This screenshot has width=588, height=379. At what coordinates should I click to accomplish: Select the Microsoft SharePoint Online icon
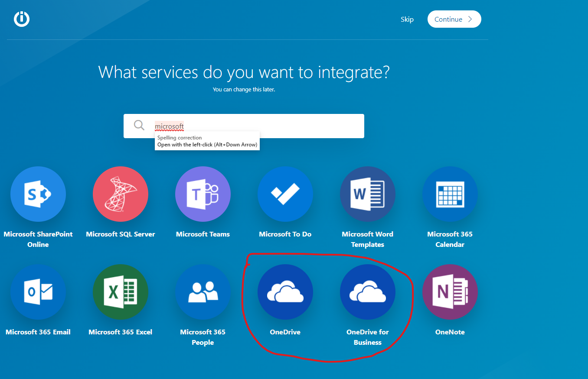click(x=38, y=194)
